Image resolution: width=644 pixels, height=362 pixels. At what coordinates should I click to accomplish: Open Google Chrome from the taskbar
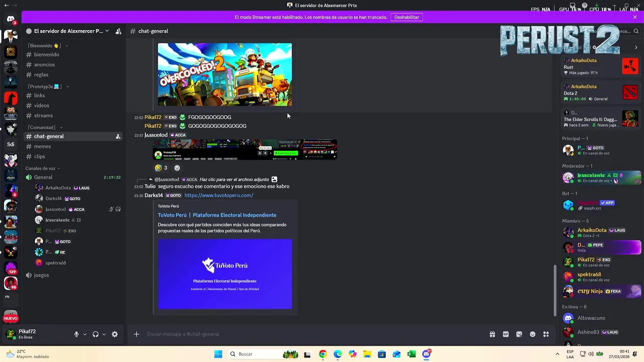tap(323, 354)
